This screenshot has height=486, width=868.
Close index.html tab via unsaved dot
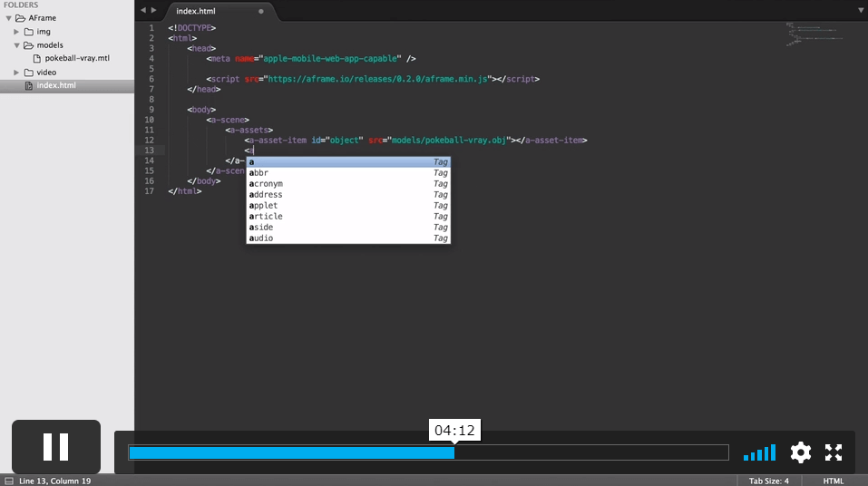261,11
